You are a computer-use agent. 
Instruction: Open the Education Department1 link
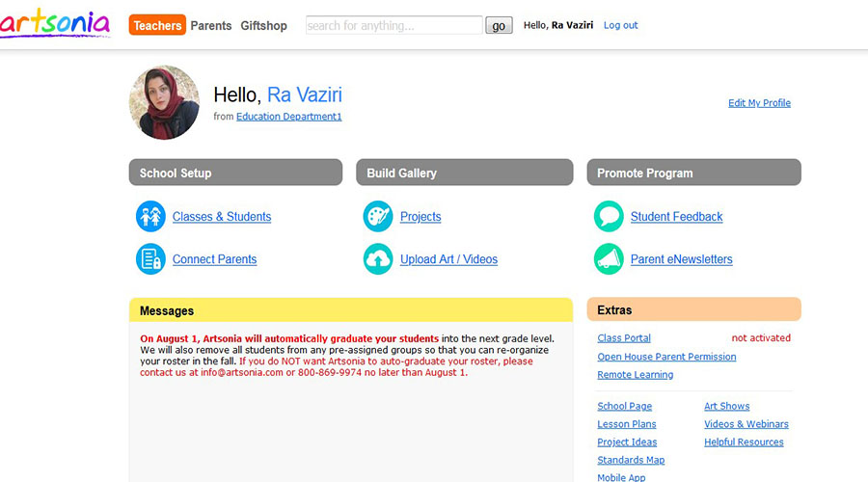tap(289, 117)
